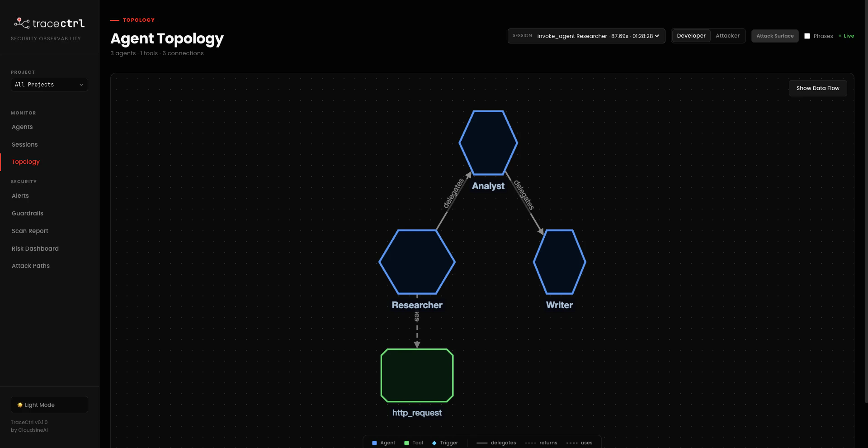Click the Attack Surface button

pos(775,36)
